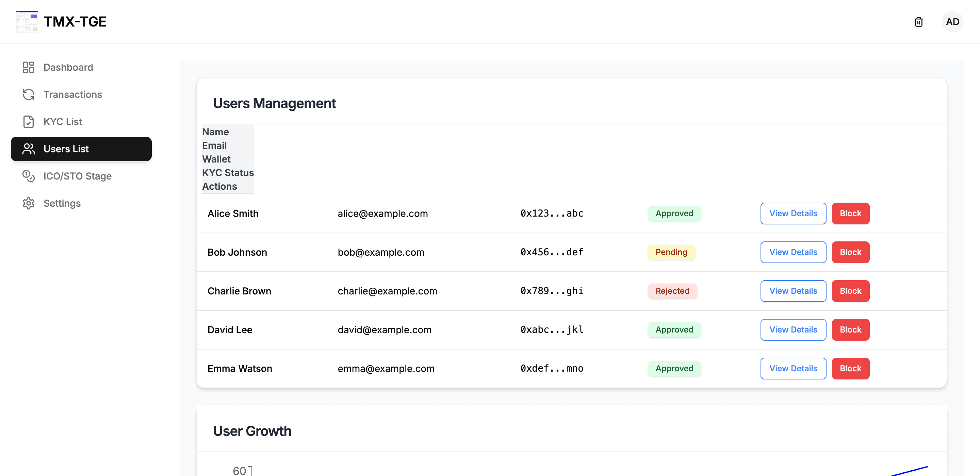
Task: Block user Charlie Brown
Action: click(x=851, y=291)
